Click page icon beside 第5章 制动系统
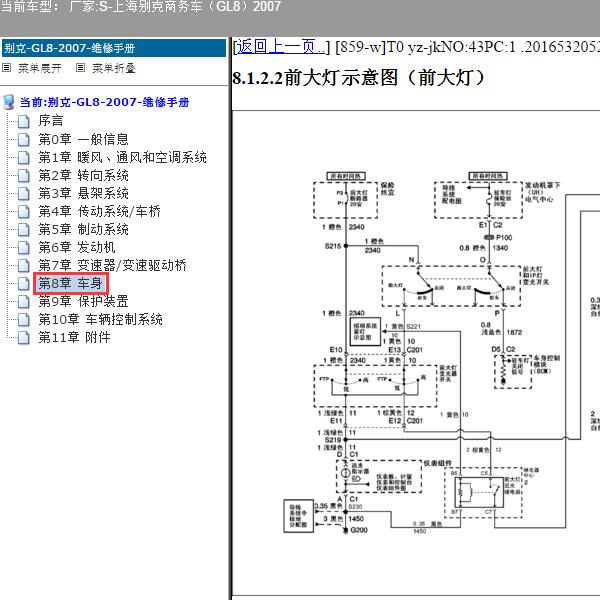This screenshot has width=600, height=600. tap(23, 229)
